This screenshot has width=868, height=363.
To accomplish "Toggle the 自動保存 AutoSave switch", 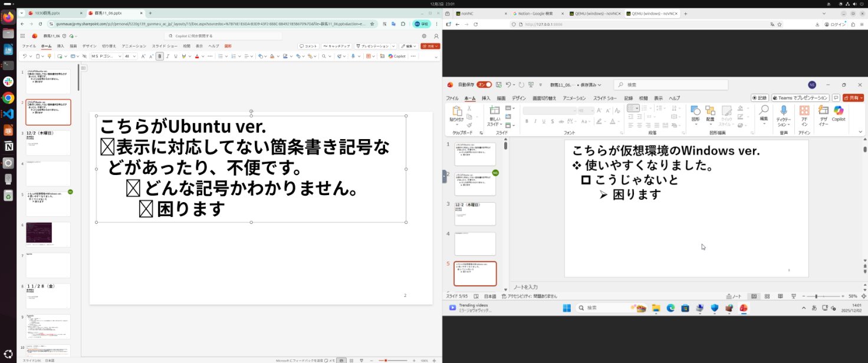I will 484,85.
